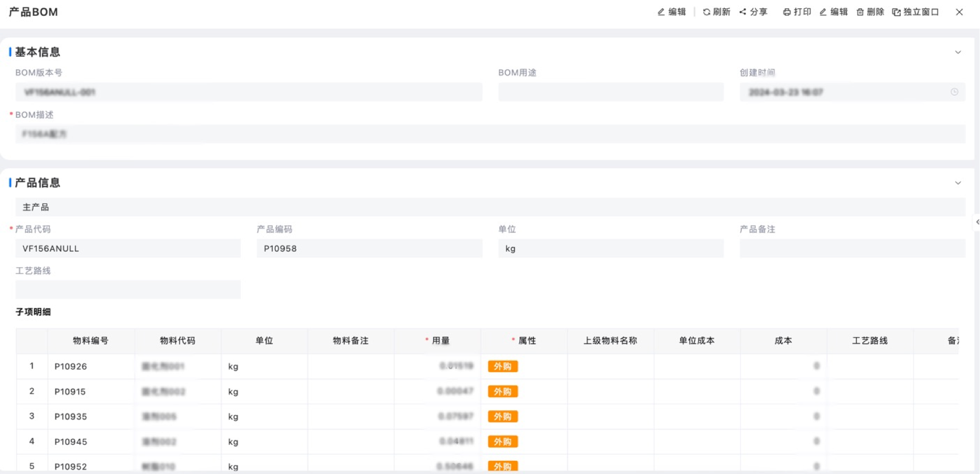980x474 pixels.
Task: Click the 刷新 refresh icon button
Action: point(716,12)
